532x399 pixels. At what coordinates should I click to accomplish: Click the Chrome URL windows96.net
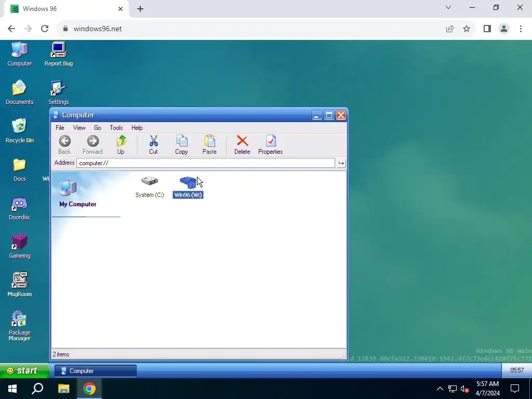click(98, 29)
